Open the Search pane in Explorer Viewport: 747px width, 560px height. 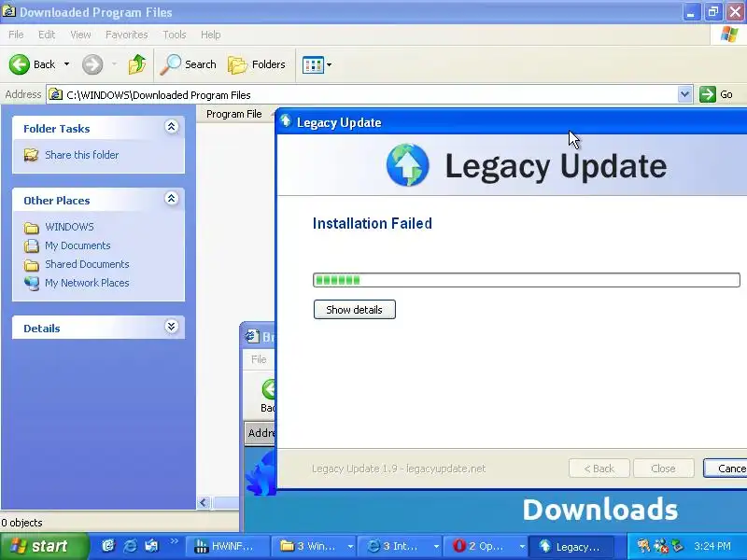click(189, 64)
